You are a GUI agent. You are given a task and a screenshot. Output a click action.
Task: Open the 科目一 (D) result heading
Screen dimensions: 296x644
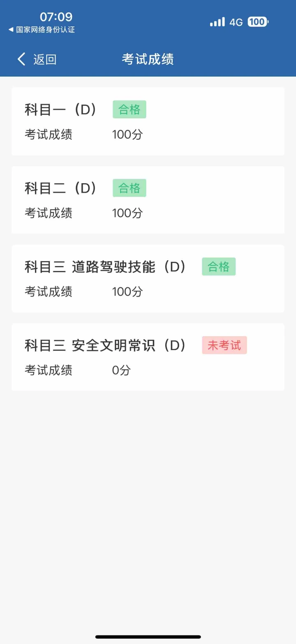click(61, 110)
